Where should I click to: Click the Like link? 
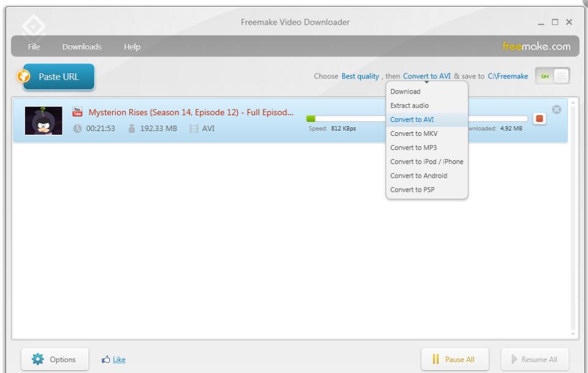tap(119, 360)
